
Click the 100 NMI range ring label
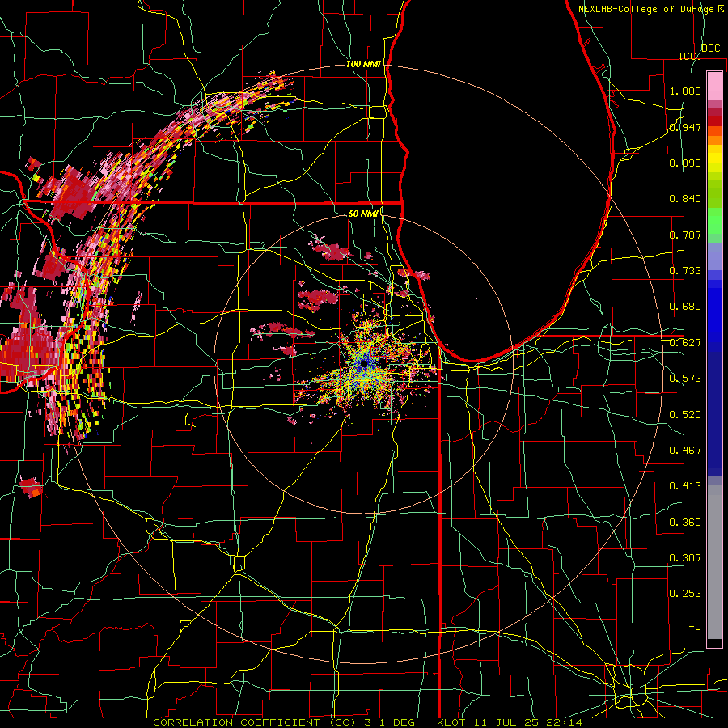(363, 64)
